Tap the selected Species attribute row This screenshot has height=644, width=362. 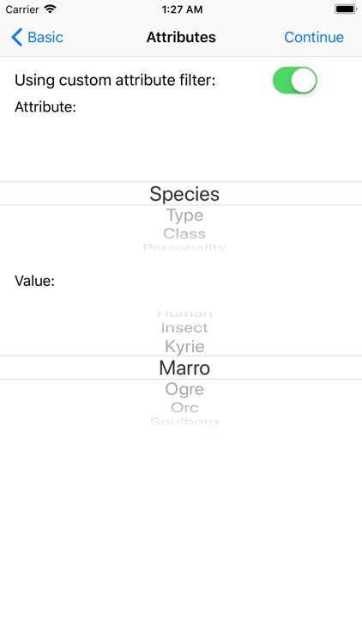pyautogui.click(x=181, y=193)
